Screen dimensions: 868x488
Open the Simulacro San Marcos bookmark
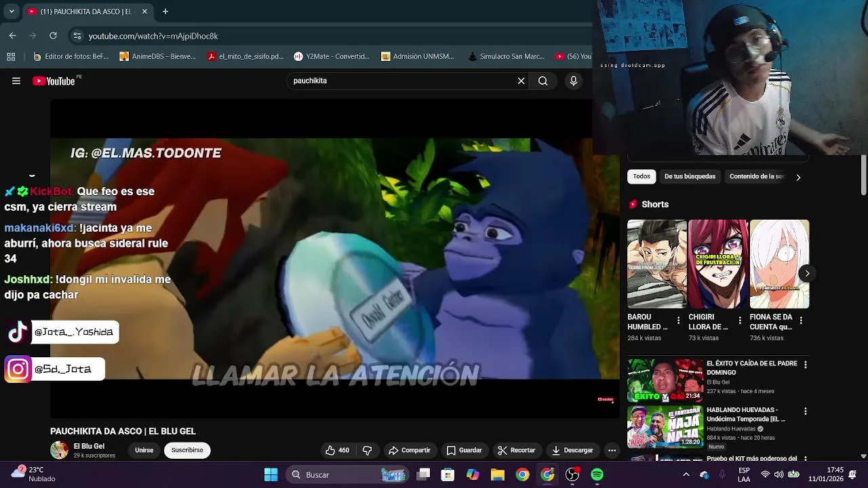coord(506,56)
